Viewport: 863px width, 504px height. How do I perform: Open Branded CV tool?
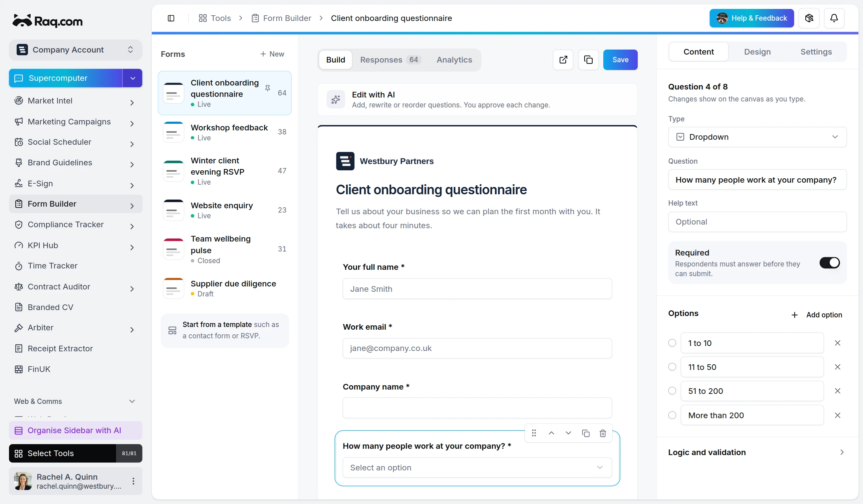[75, 307]
